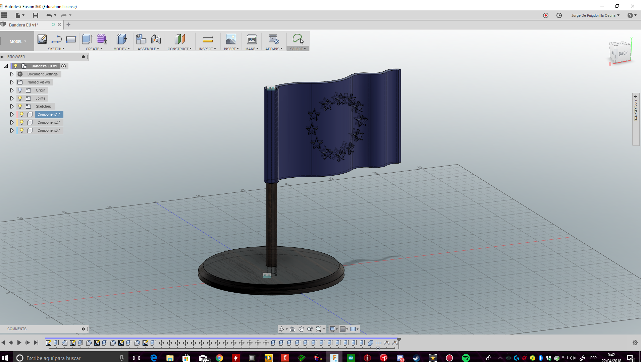644x362 pixels.
Task: Click the Create Sketch tool icon
Action: pos(42,39)
